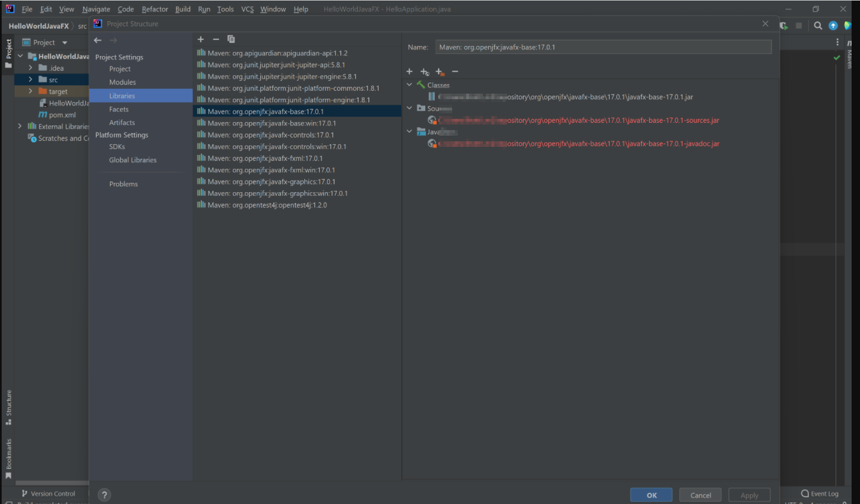Expand the target folder

pyautogui.click(x=30, y=91)
